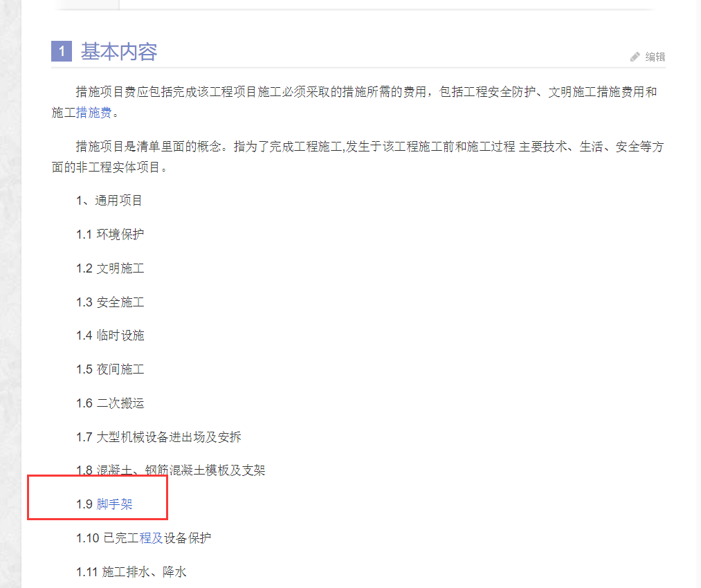Click the 程及 link in item 1.10
This screenshot has height=588, width=701.
(151, 538)
